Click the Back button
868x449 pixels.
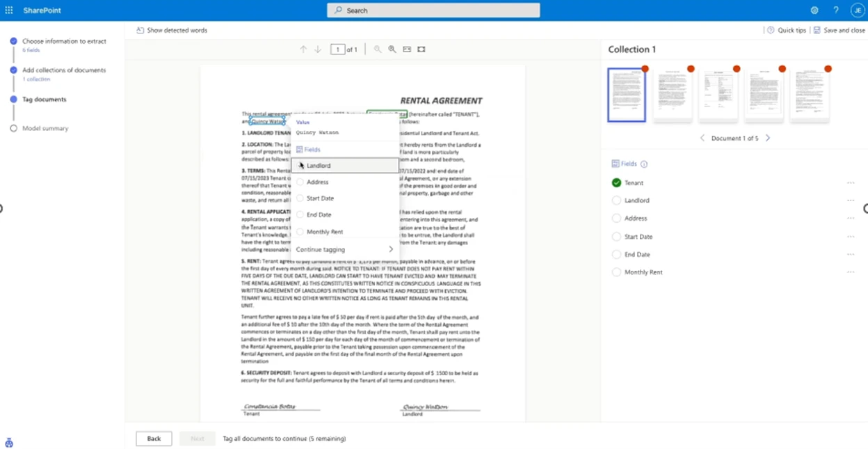coord(153,439)
